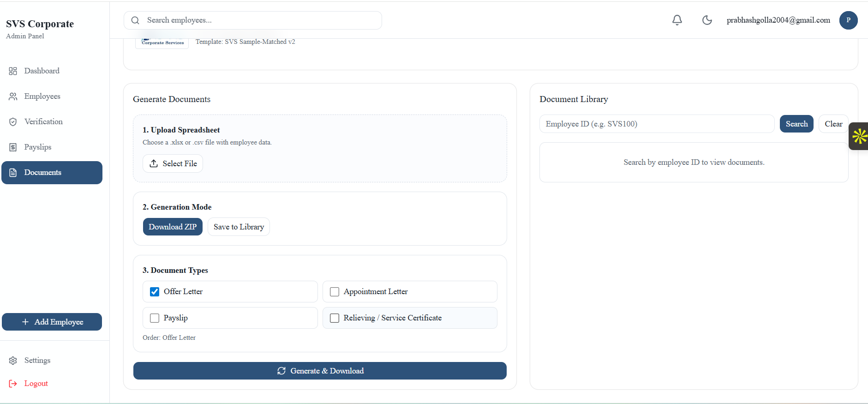Log out via the Logout link
The height and width of the screenshot is (404, 868).
36,384
